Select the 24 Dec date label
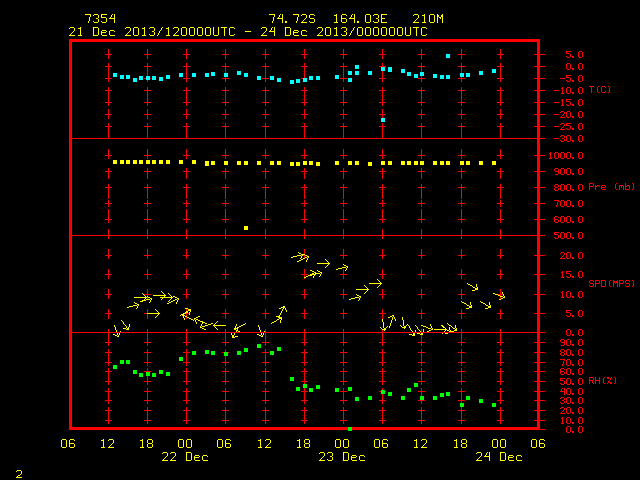The height and width of the screenshot is (480, 640). [x=499, y=457]
